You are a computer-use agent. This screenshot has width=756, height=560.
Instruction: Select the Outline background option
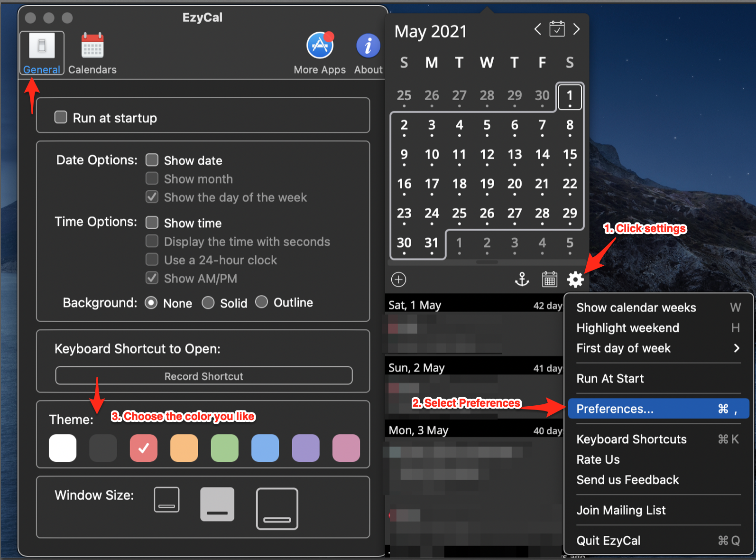pos(262,302)
